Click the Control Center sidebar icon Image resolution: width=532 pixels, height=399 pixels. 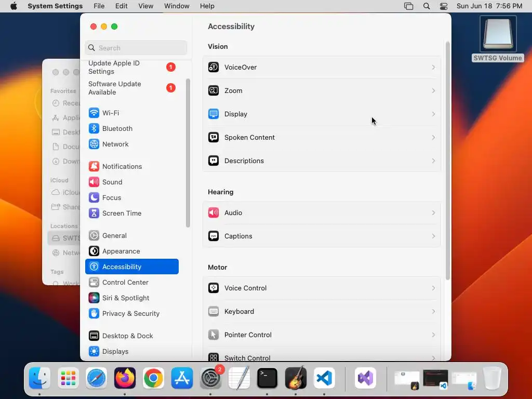point(94,283)
